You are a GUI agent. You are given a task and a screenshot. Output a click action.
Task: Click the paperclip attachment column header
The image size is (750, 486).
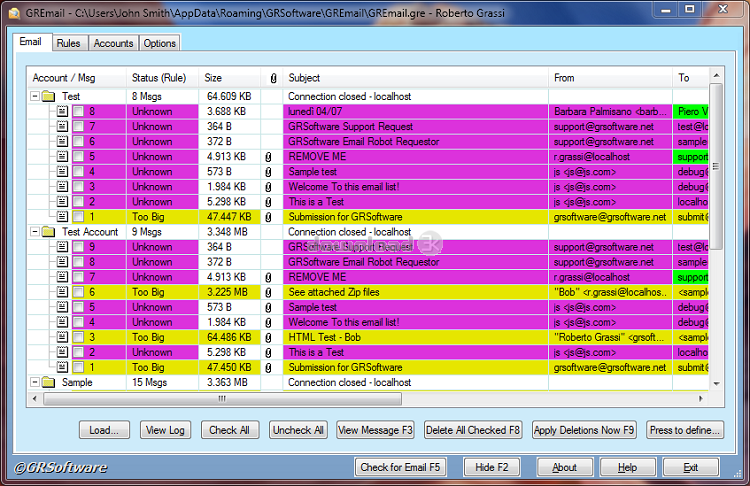(x=273, y=77)
